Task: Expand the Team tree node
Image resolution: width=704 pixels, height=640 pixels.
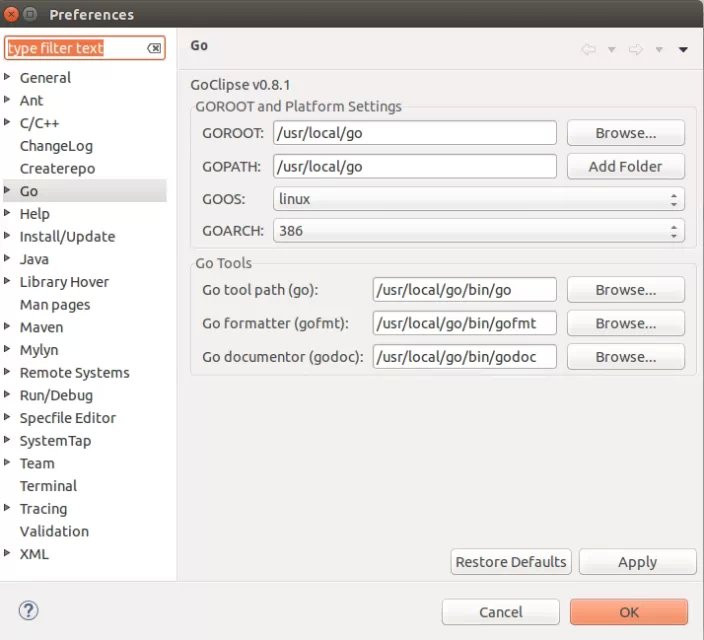Action: coord(7,462)
